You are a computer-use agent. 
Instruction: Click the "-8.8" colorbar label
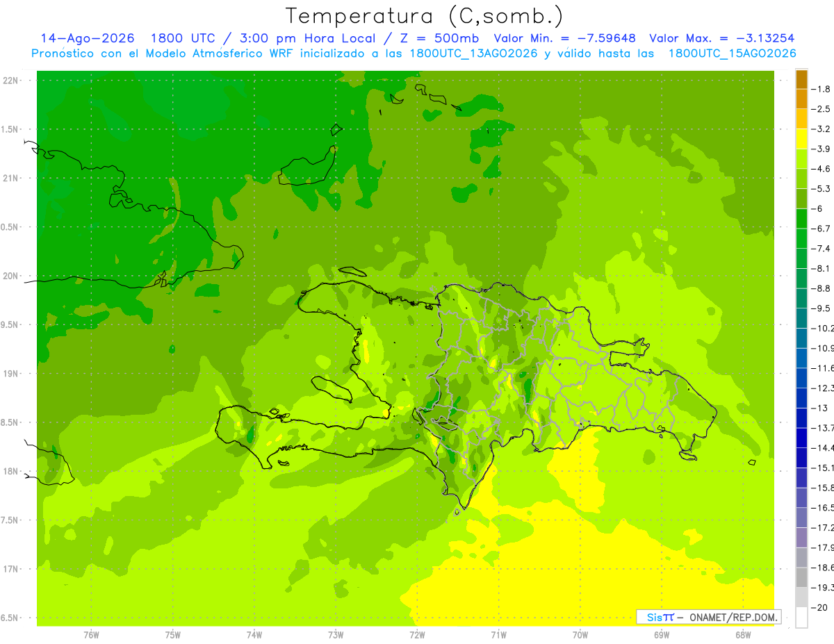click(821, 288)
